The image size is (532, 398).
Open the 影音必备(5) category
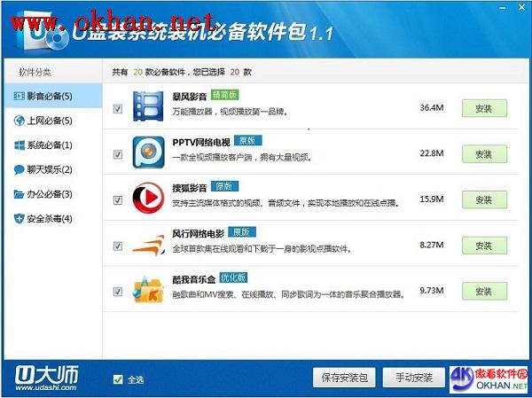(53, 96)
